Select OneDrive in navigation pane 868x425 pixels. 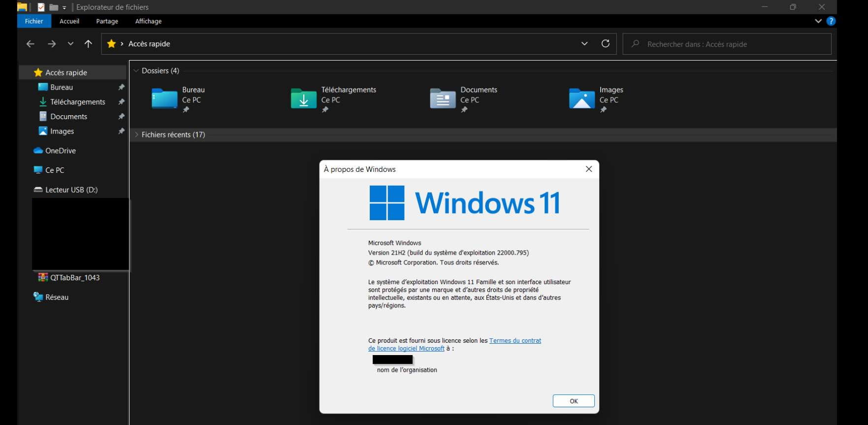pos(61,151)
